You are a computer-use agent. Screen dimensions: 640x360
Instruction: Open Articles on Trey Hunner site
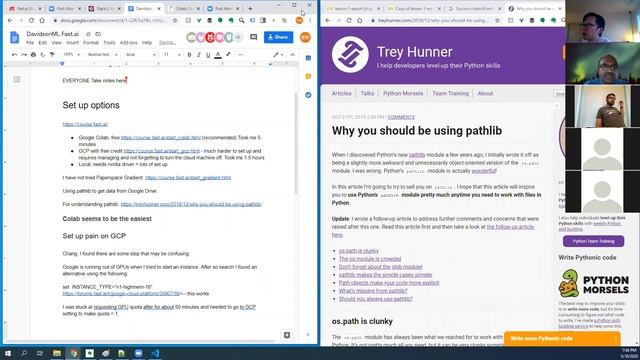point(342,93)
